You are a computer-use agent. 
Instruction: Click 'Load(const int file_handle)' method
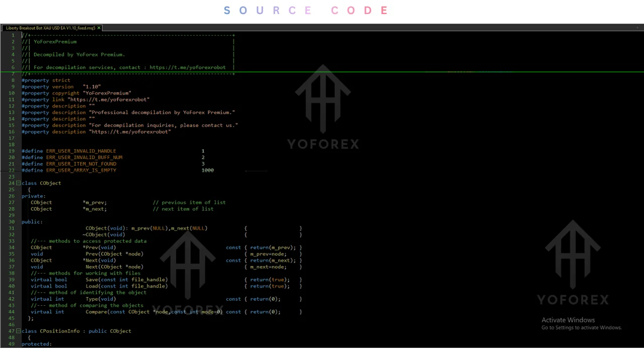(127, 286)
